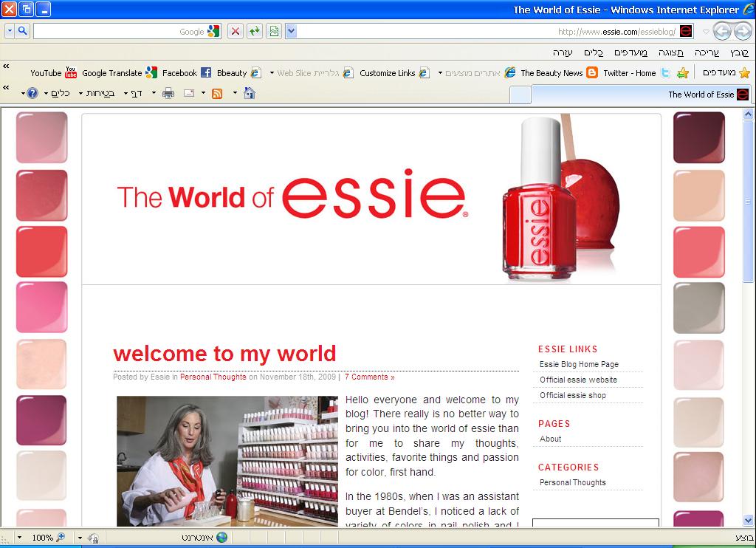Select the dark burgundy swatch on the right
756x548 pixels.
point(698,137)
